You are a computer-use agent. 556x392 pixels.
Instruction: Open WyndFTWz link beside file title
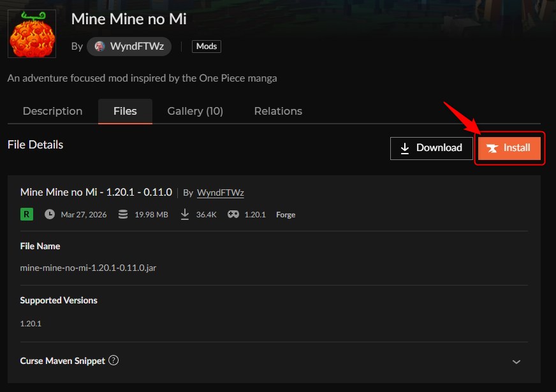coord(220,192)
